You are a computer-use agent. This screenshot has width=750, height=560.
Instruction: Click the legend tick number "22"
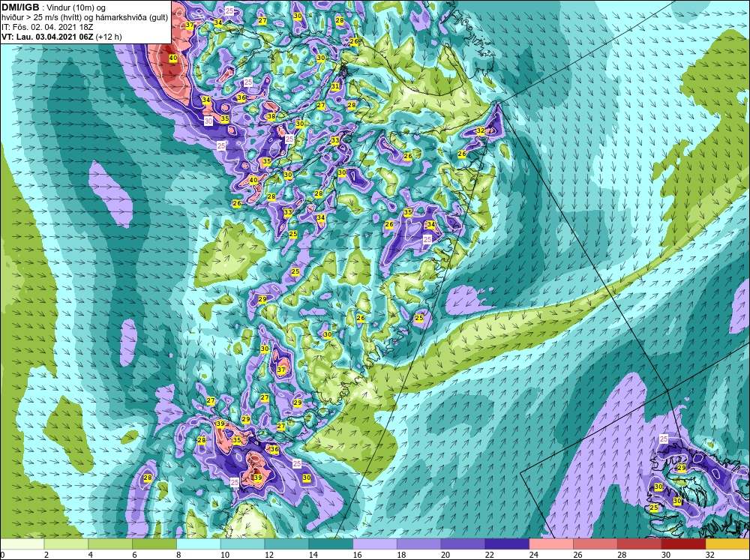[489, 555]
